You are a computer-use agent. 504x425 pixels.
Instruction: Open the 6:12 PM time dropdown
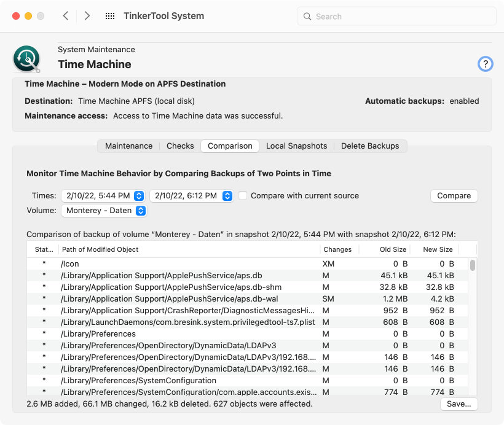(x=192, y=196)
